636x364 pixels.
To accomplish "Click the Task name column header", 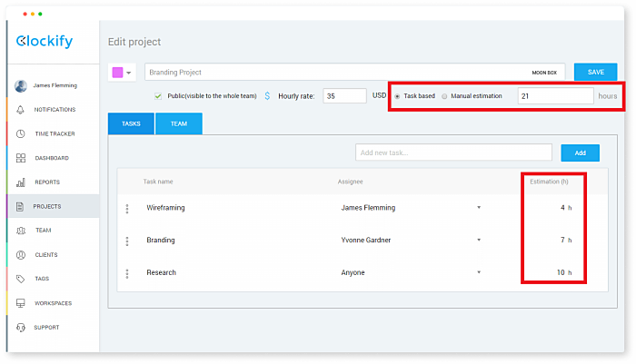I will [158, 182].
